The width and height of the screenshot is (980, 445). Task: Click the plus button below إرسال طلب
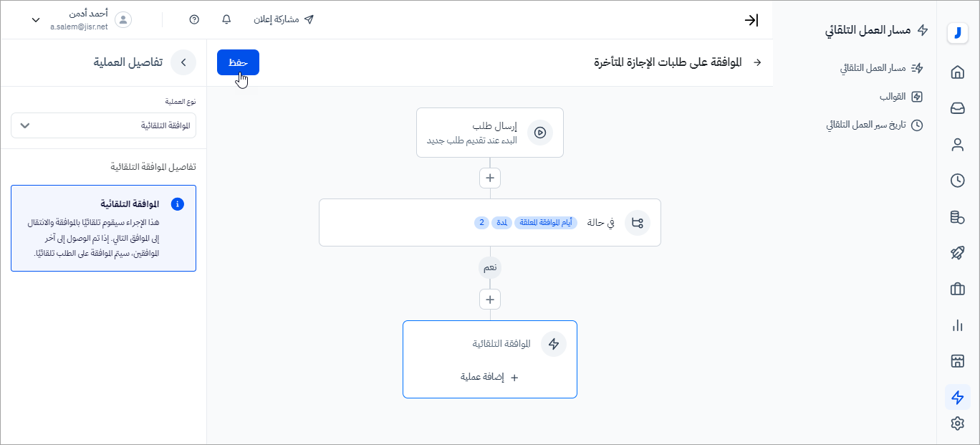(490, 178)
